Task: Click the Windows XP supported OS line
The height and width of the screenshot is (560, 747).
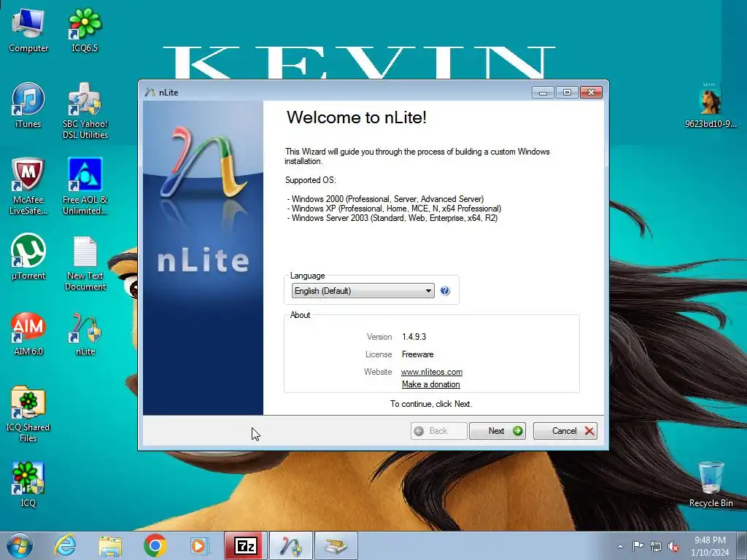Action: [395, 209]
